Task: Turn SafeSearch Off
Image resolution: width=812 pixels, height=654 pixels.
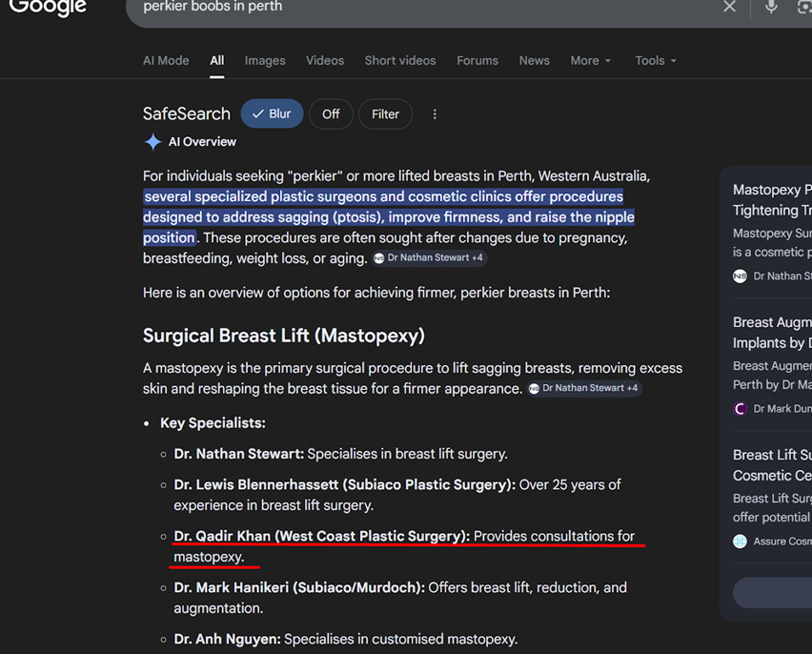Action: pos(331,114)
